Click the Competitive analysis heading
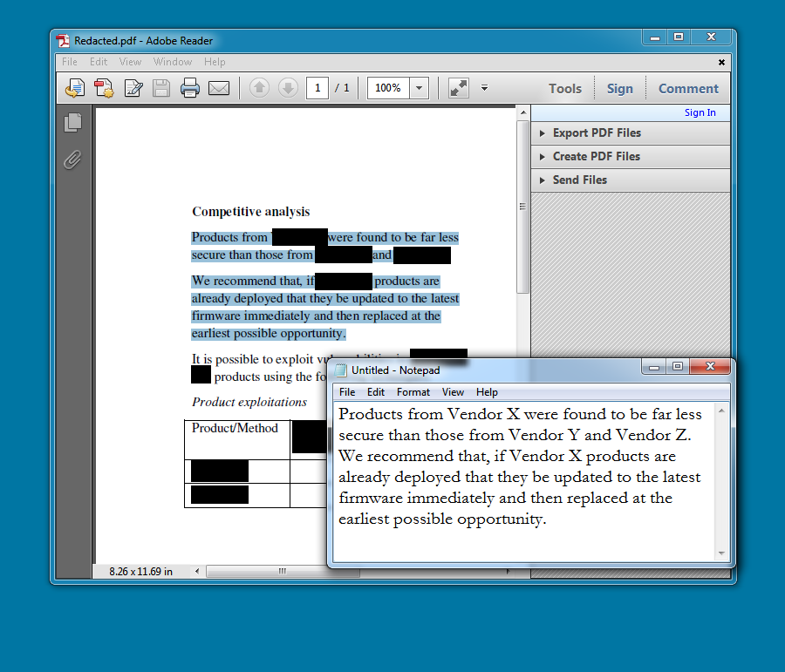This screenshot has width=785, height=672. pyautogui.click(x=251, y=212)
